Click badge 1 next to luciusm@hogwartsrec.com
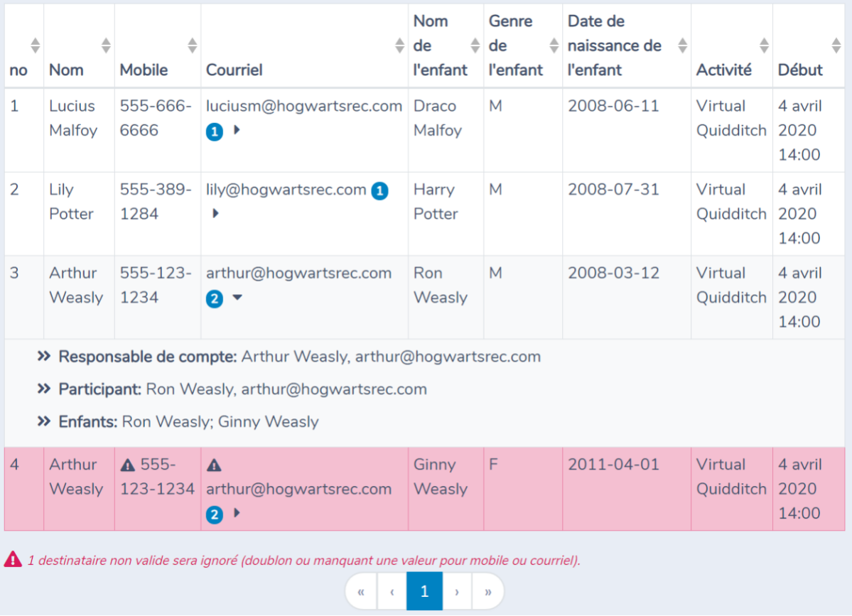852x616 pixels. click(x=215, y=131)
